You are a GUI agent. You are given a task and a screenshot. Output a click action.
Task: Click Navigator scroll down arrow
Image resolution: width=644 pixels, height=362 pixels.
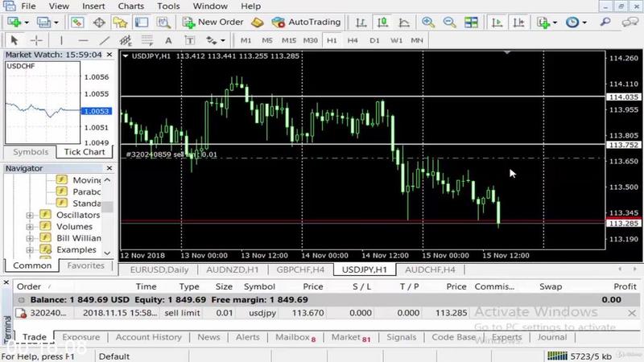pyautogui.click(x=107, y=253)
